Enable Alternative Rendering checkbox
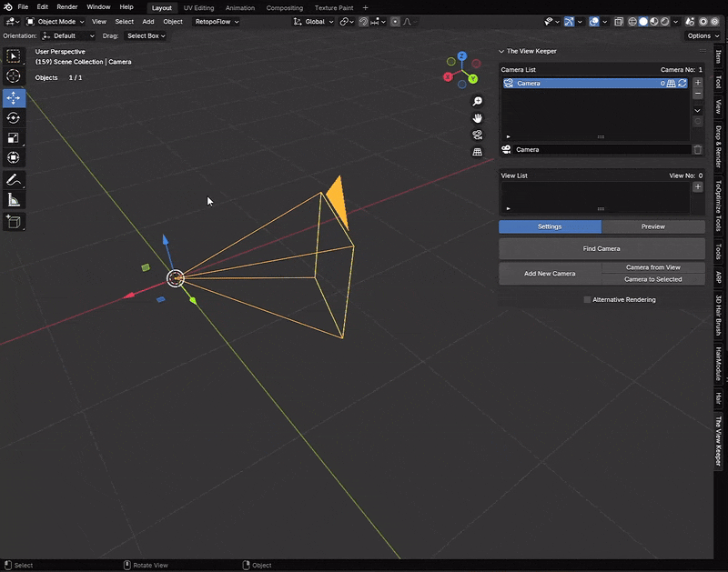The height and width of the screenshot is (572, 728). click(x=587, y=300)
